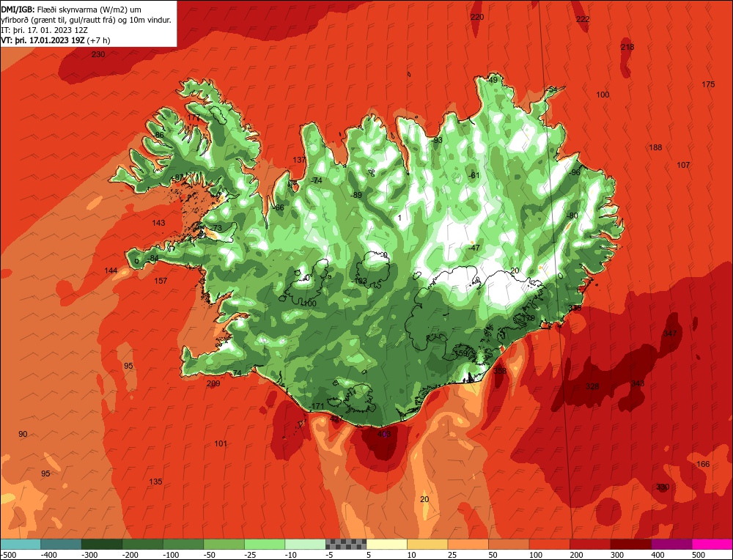
Task: Click the map value '90'
Action: click(x=23, y=434)
